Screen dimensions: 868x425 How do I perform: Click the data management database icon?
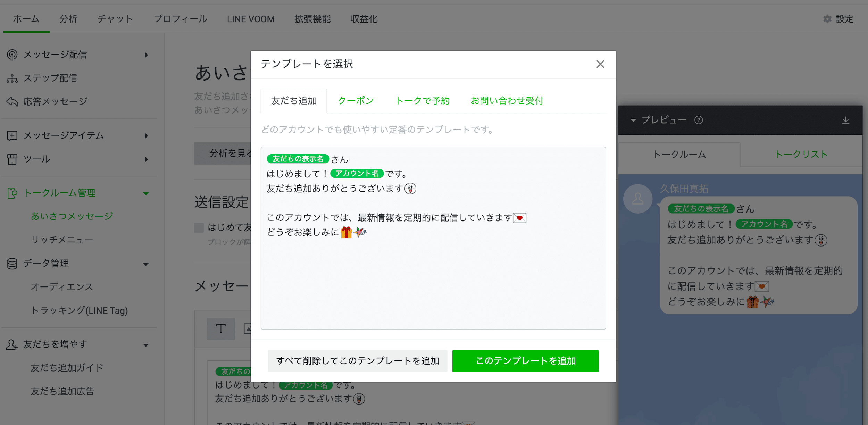(x=12, y=264)
